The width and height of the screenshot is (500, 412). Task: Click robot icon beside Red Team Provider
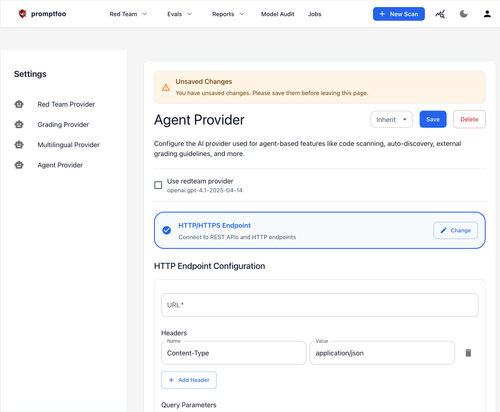tap(19, 104)
